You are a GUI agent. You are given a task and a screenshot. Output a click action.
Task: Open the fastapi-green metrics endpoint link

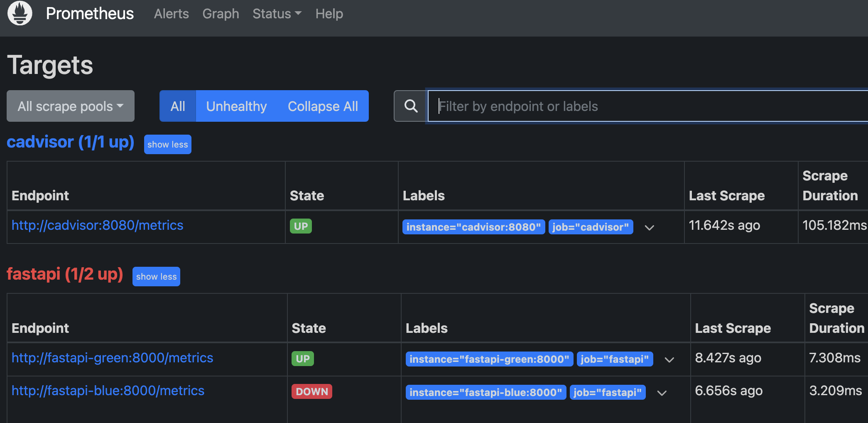pyautogui.click(x=112, y=358)
